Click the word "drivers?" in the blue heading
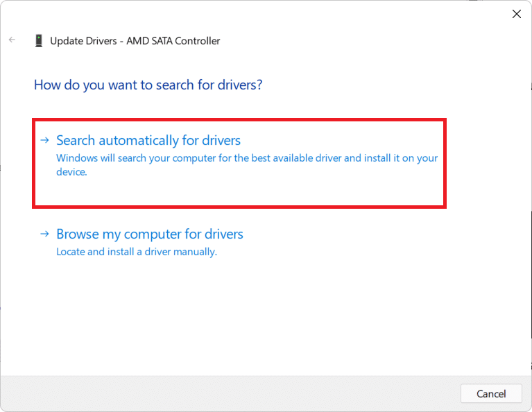 click(239, 85)
